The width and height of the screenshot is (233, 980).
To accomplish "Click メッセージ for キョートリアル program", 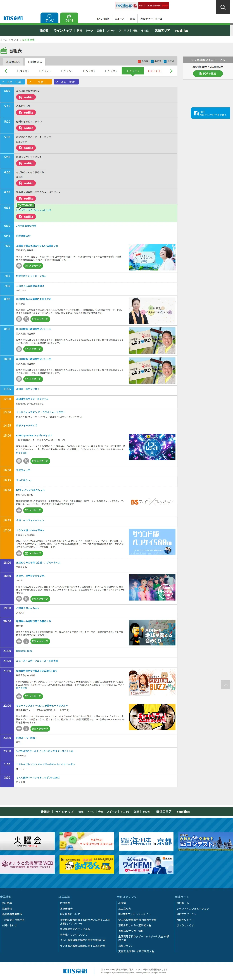I will pyautogui.click(x=40, y=729).
